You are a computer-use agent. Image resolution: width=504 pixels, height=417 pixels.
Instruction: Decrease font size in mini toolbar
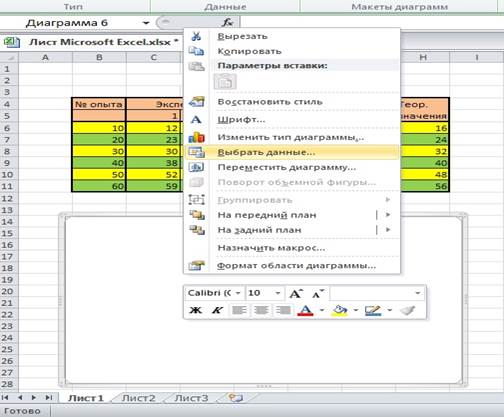click(x=317, y=293)
